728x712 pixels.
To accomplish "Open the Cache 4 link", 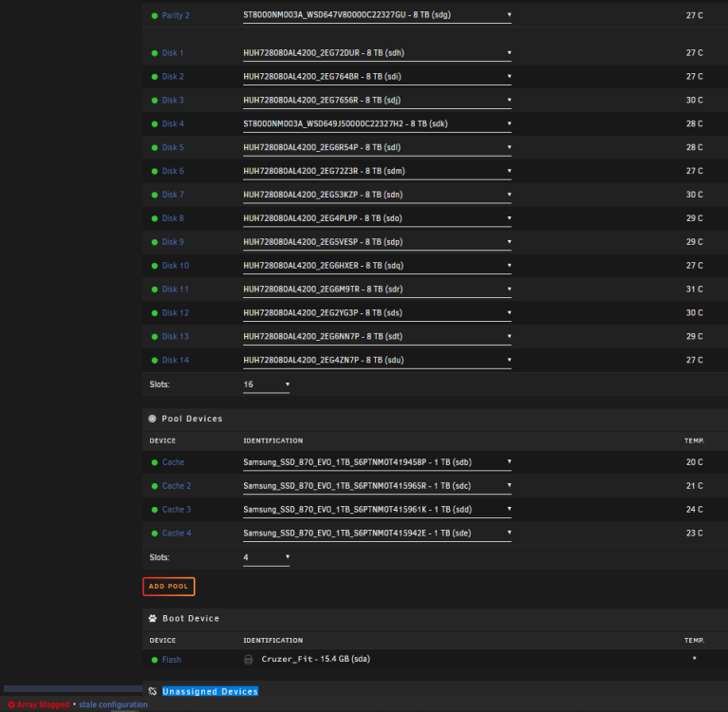I will pyautogui.click(x=177, y=534).
